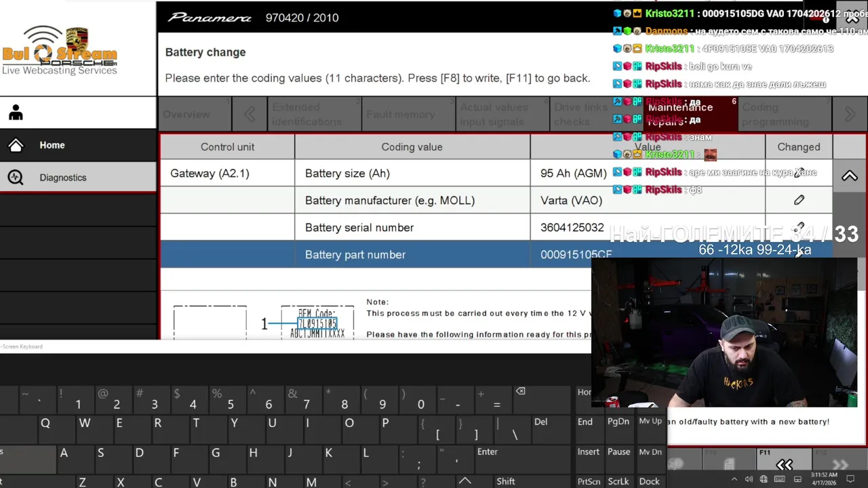Image resolution: width=868 pixels, height=488 pixels.
Task: Tap the Insert key on on-screen keyboard
Action: [x=589, y=459]
